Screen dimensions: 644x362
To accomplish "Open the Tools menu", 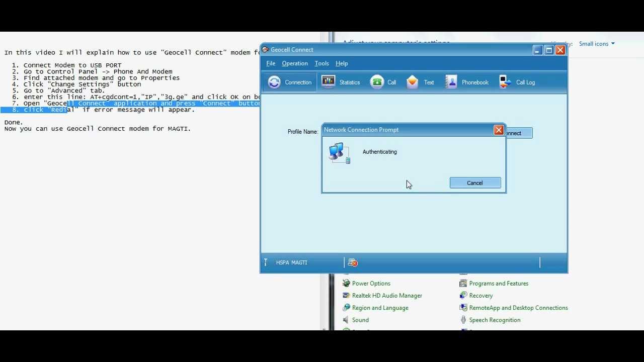I will coord(321,63).
